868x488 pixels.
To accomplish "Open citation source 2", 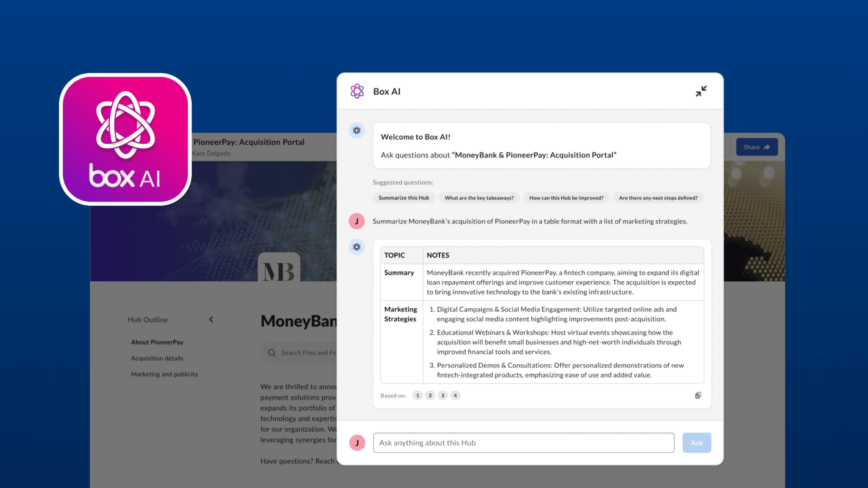I will pos(430,395).
